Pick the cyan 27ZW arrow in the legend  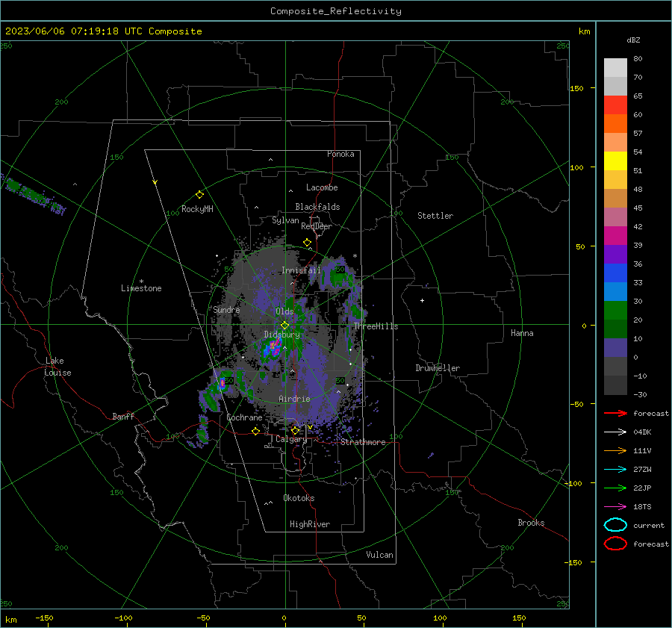coord(615,469)
